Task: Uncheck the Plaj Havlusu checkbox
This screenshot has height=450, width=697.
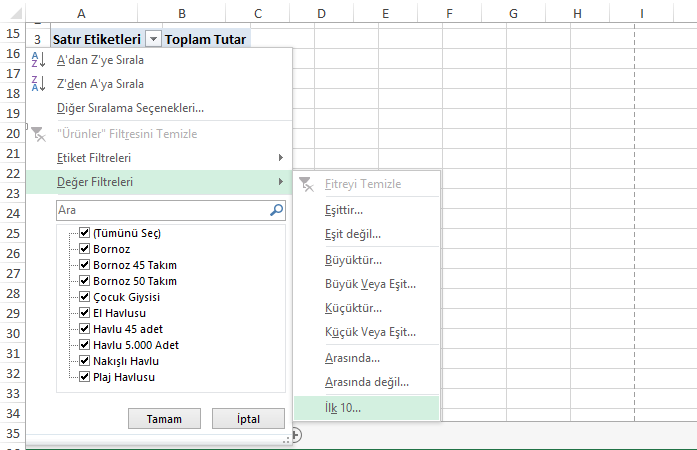Action: (x=85, y=377)
